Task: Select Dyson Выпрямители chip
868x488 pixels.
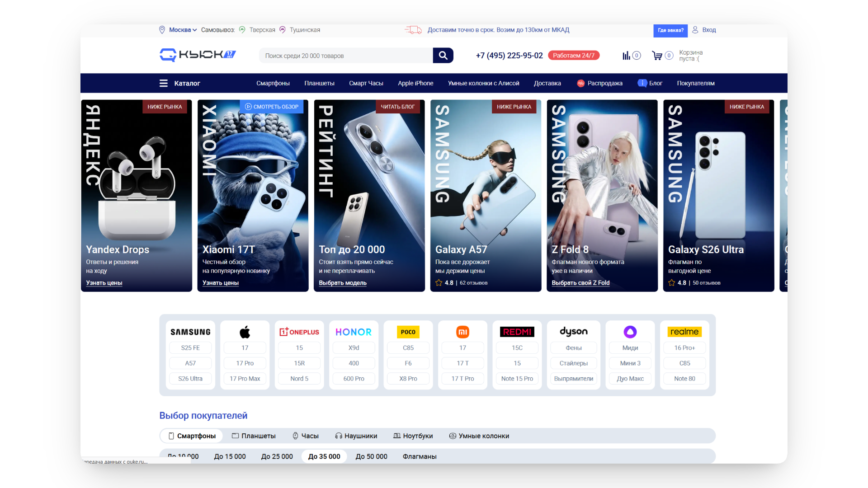Action: [x=574, y=379]
